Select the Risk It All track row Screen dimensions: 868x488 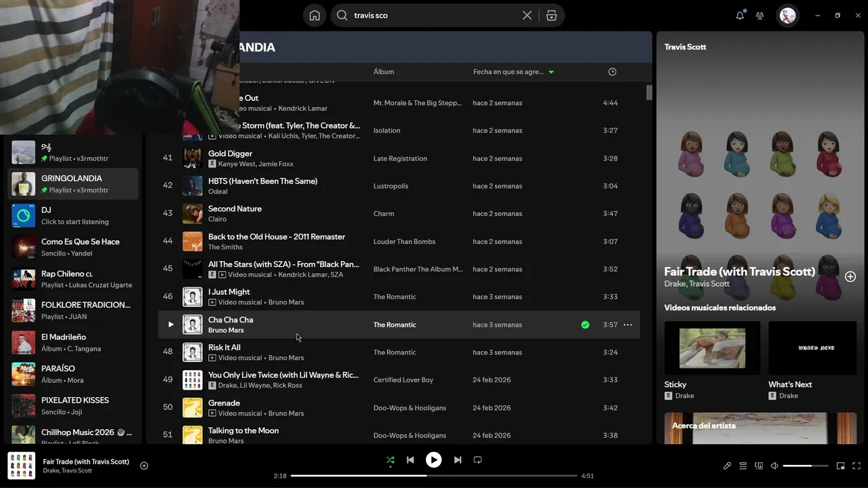pyautogui.click(x=399, y=352)
